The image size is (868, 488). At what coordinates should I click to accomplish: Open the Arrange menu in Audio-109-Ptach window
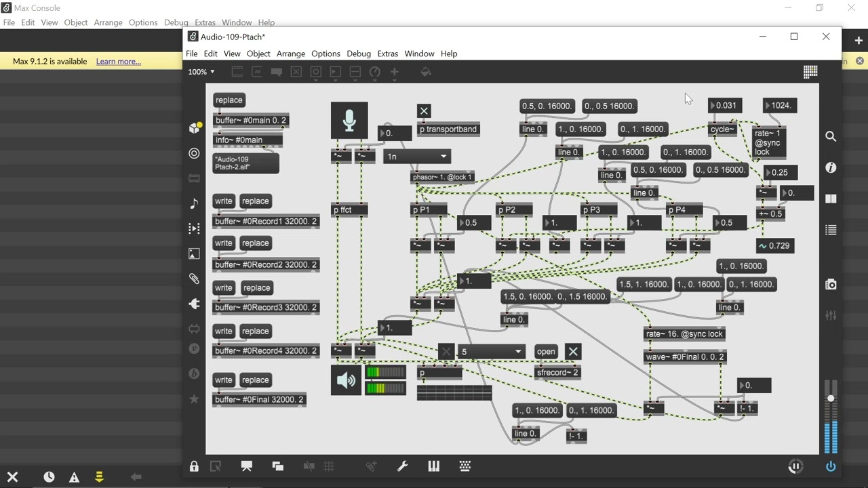coord(291,54)
